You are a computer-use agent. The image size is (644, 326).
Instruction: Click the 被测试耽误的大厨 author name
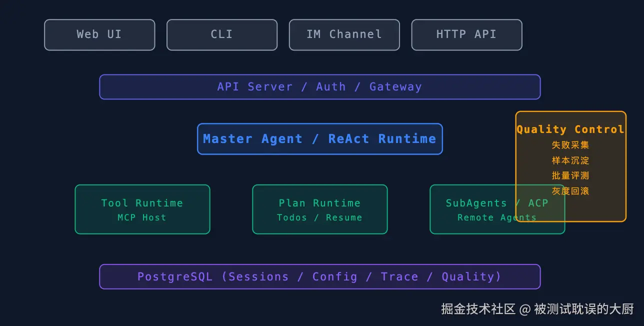[584, 309]
